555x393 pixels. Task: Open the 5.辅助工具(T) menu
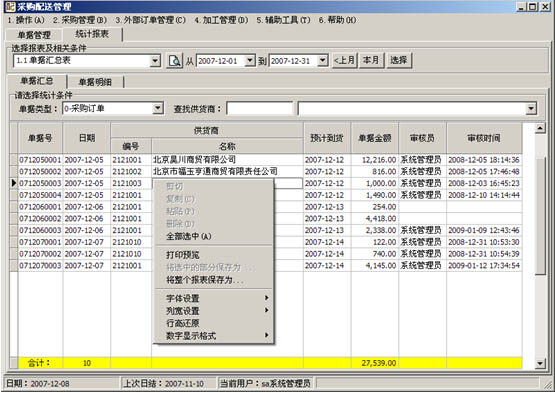coord(283,20)
